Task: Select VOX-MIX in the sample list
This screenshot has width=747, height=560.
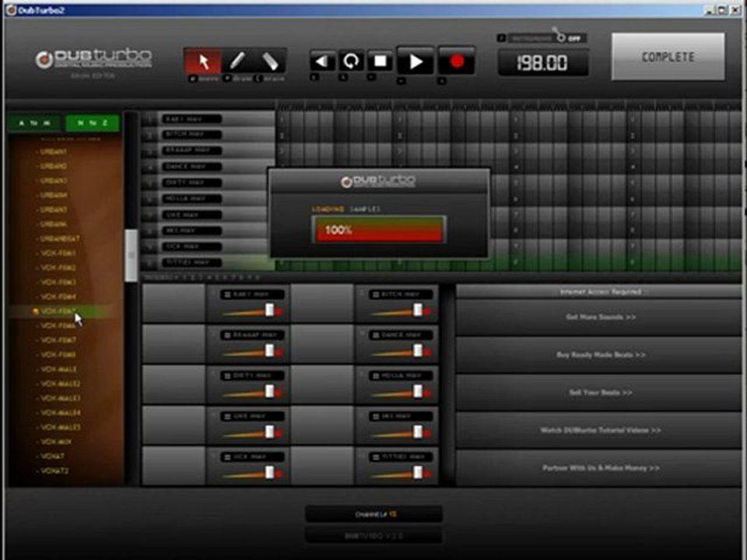Action: 55,442
